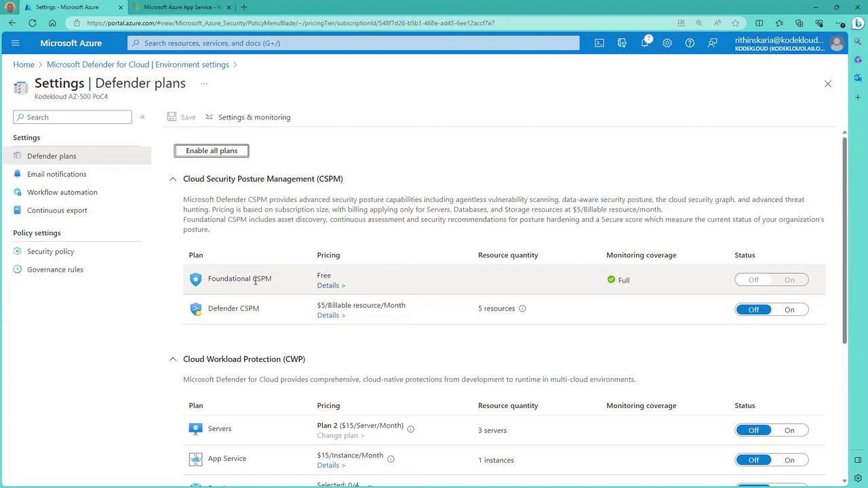868x488 pixels.
Task: Open the feedback icon in header
Action: pyautogui.click(x=712, y=43)
